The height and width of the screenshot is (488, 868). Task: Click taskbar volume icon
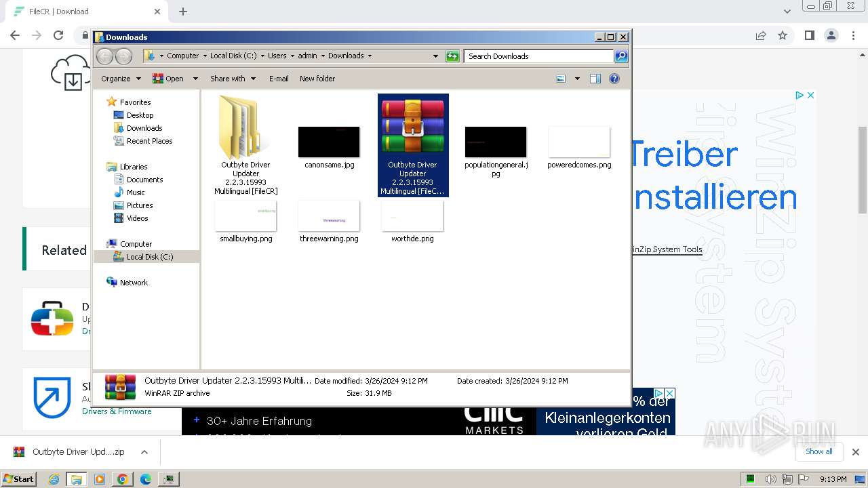point(770,479)
